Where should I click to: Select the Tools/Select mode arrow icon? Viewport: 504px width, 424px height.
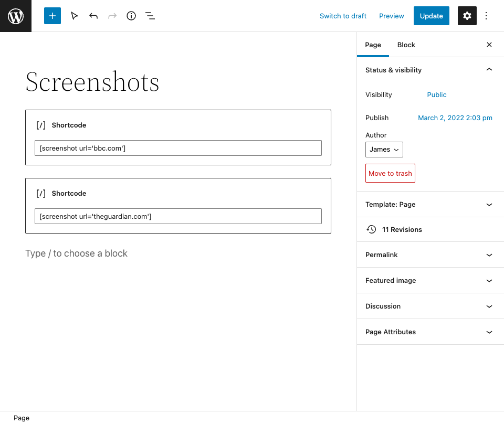(x=74, y=16)
